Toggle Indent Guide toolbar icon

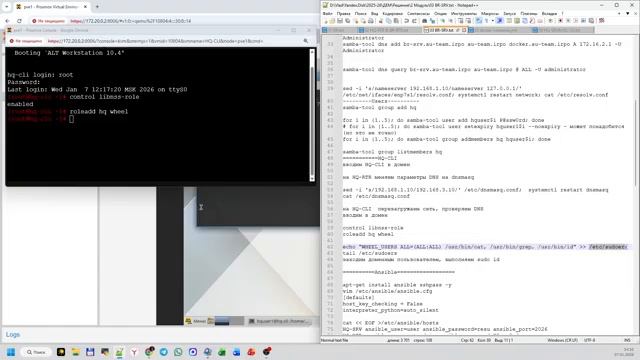[x=500, y=20]
